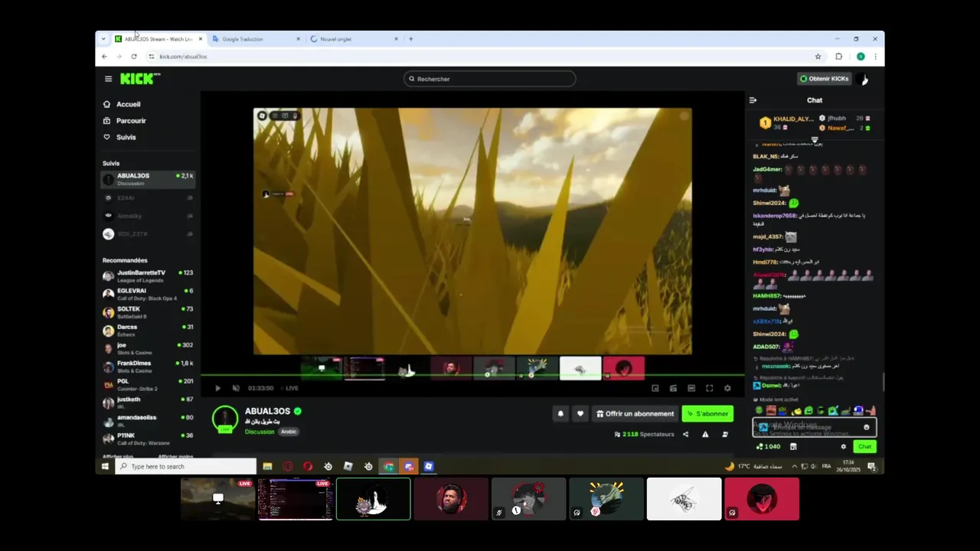
Task: Toggle fullscreen on the stream player
Action: 709,388
